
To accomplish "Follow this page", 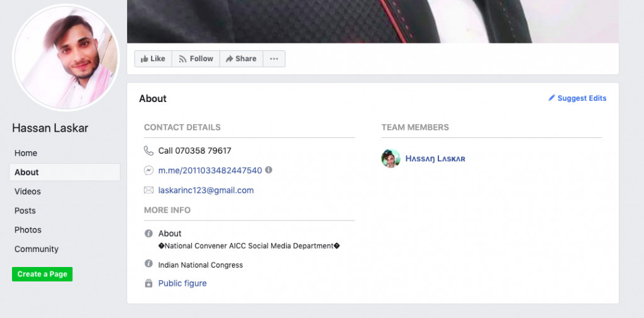I will [196, 59].
